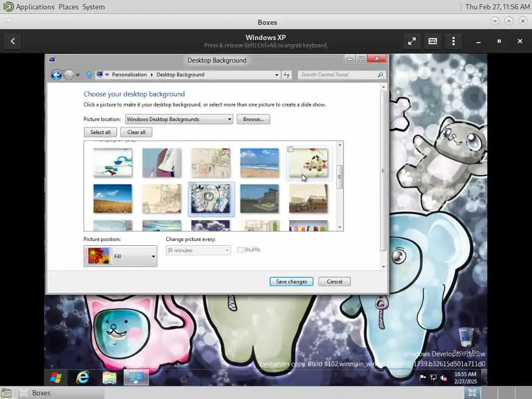Click the Boxes entry in bottom panel

(61, 393)
